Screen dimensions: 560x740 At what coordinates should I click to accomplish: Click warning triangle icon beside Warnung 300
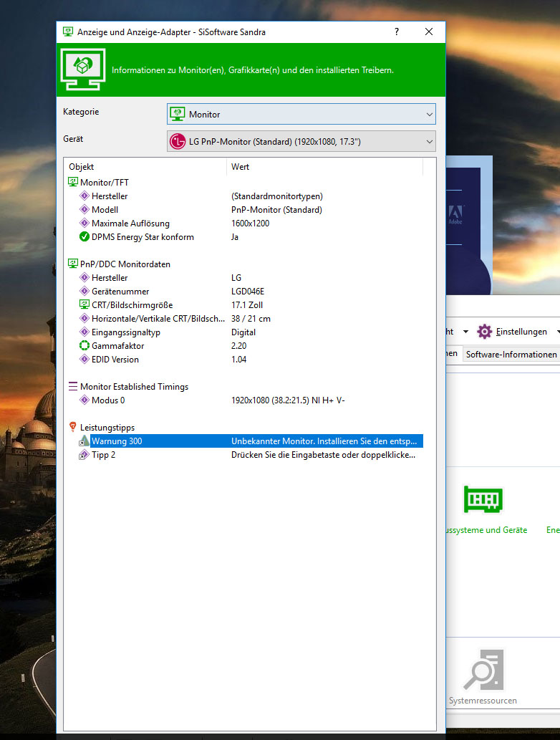[84, 441]
